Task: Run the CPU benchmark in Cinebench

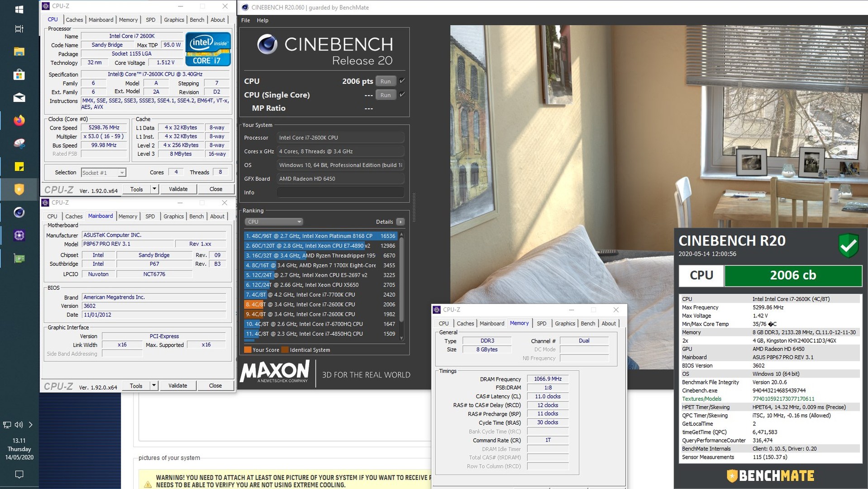Action: pos(386,81)
